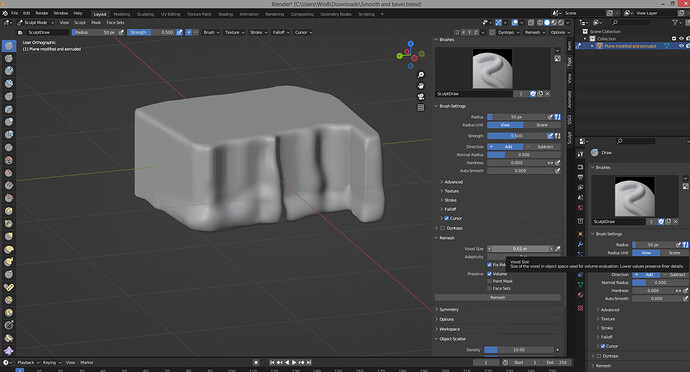690x372 pixels.
Task: Open the Falloff dropdown in header
Action: point(281,32)
